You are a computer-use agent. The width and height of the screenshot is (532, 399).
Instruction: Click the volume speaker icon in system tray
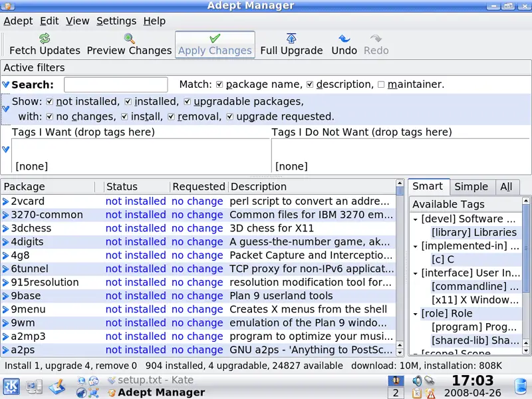point(417,380)
